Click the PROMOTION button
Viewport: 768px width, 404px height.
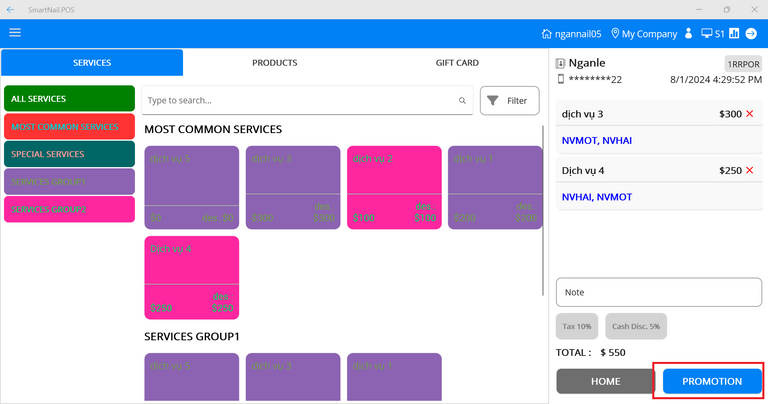711,381
